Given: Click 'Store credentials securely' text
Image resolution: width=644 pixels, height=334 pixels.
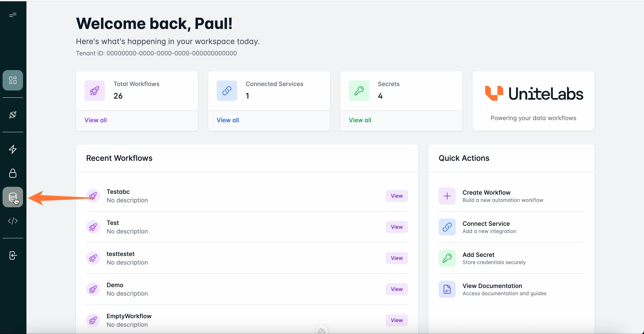Looking at the screenshot, I should point(494,263).
